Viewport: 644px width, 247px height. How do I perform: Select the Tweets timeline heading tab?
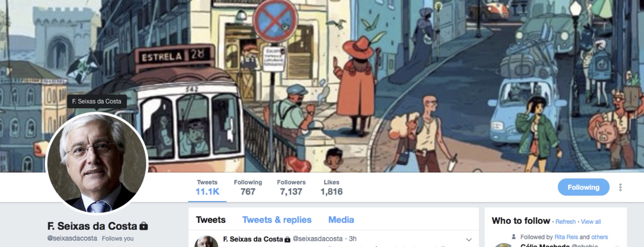pos(211,220)
